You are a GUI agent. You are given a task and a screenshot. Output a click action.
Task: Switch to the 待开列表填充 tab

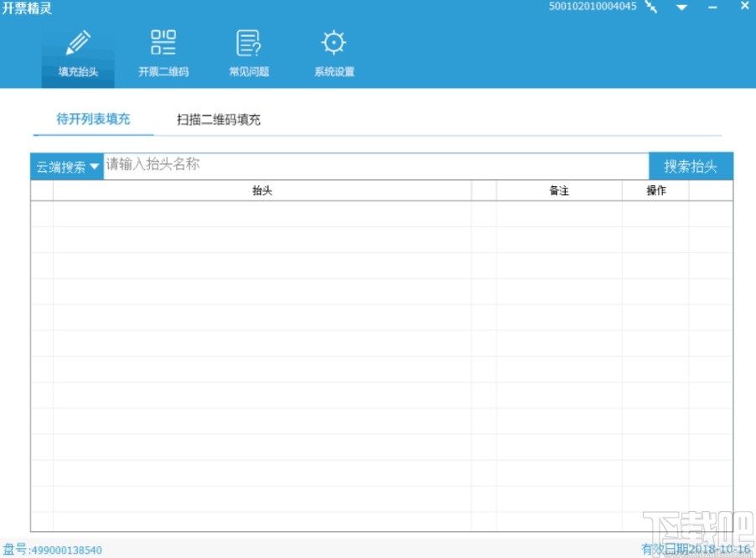tap(93, 119)
